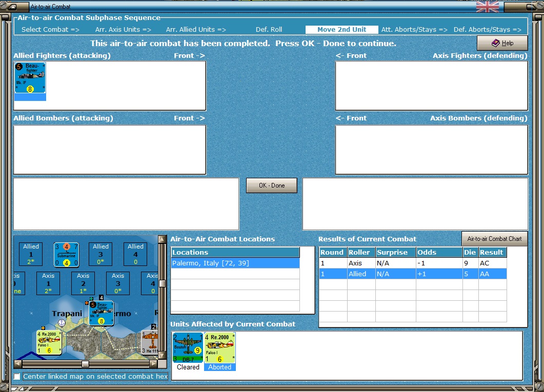
Task: Click the Die column header
Action: (x=470, y=252)
